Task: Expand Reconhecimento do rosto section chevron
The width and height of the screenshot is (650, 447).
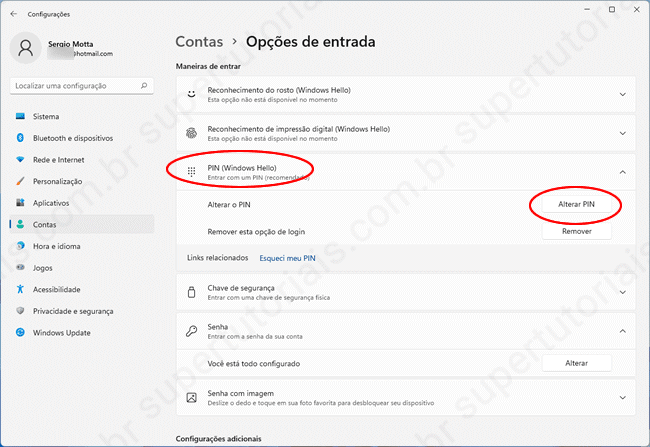Action: coord(622,95)
